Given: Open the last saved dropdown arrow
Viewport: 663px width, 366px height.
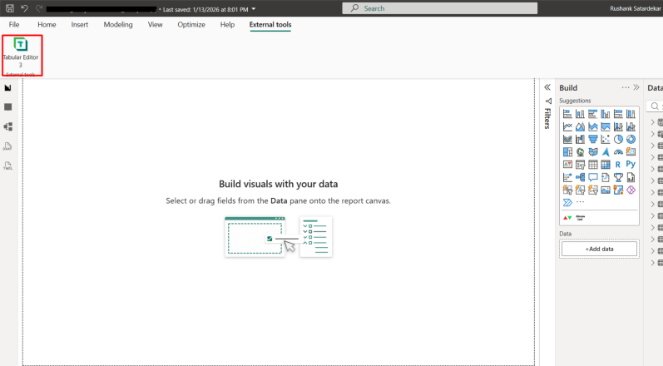Looking at the screenshot, I should (254, 9).
